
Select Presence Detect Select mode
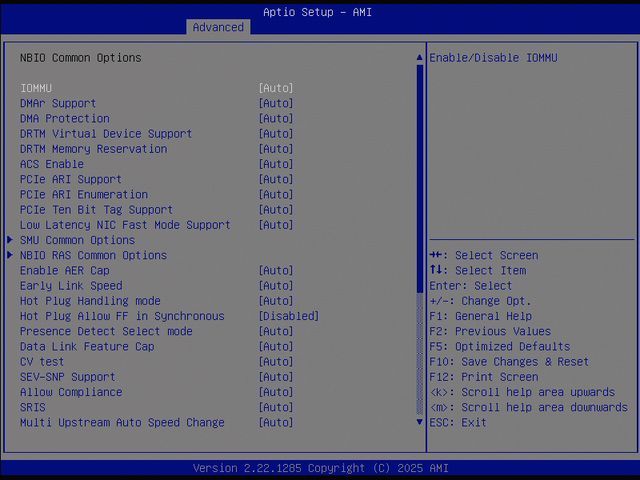[106, 331]
